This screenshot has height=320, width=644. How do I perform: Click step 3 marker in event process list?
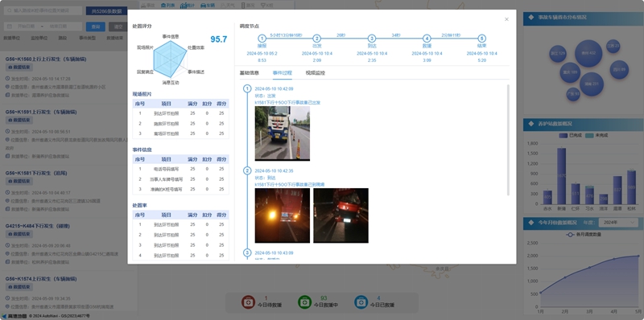tap(247, 252)
